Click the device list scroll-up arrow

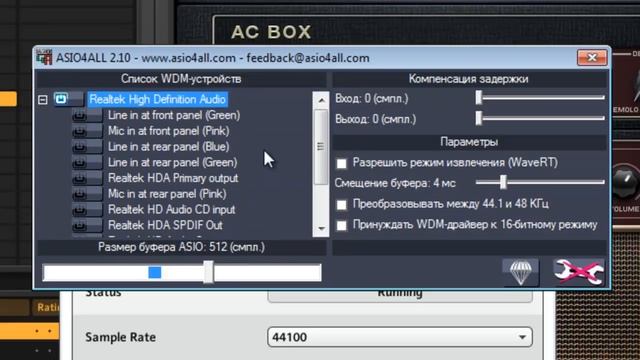[321, 100]
